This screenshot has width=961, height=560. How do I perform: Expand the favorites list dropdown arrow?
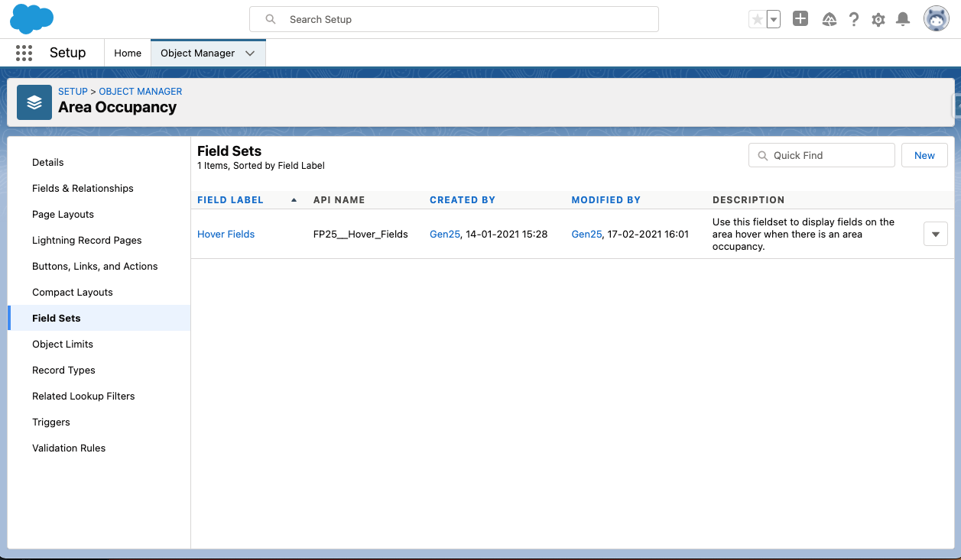pos(774,20)
